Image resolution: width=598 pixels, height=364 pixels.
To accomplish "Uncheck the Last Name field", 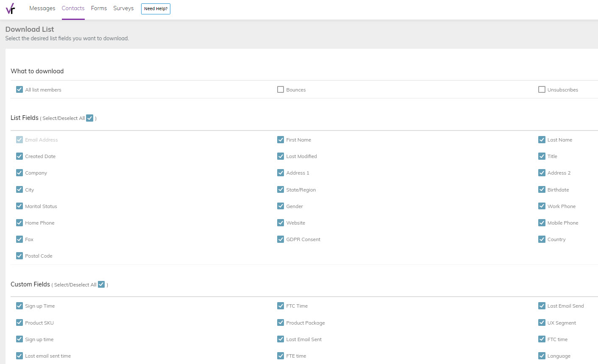I will 542,139.
